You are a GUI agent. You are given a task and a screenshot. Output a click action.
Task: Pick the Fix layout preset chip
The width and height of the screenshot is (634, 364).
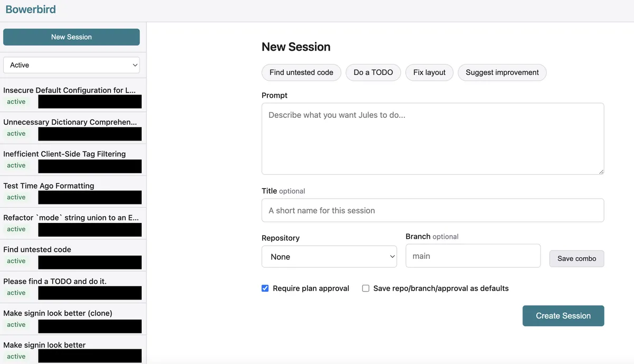[x=429, y=72]
